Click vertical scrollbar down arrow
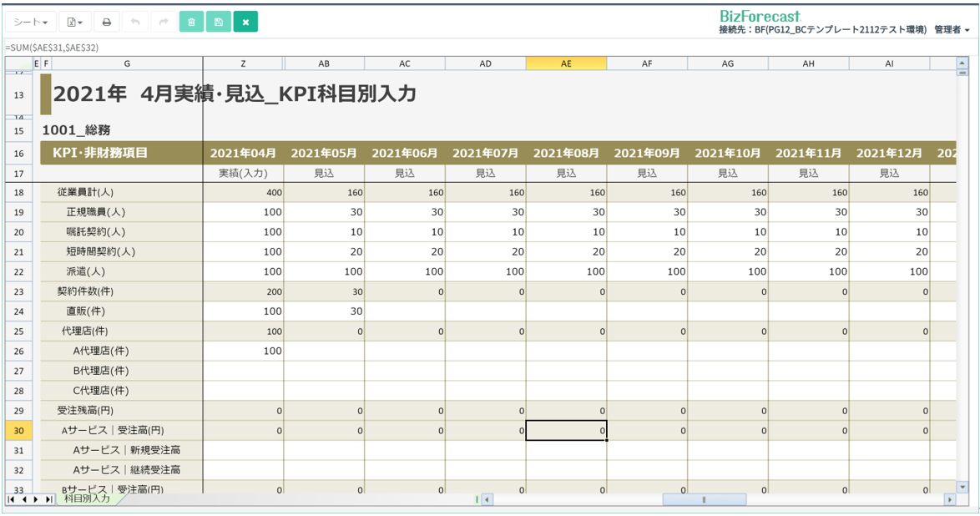 click(x=962, y=486)
